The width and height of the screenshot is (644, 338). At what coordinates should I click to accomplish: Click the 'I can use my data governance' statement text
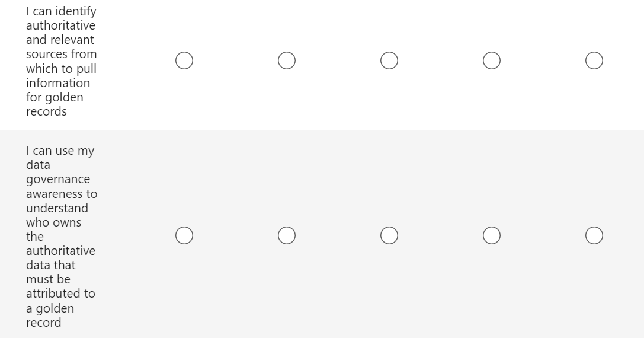click(61, 237)
